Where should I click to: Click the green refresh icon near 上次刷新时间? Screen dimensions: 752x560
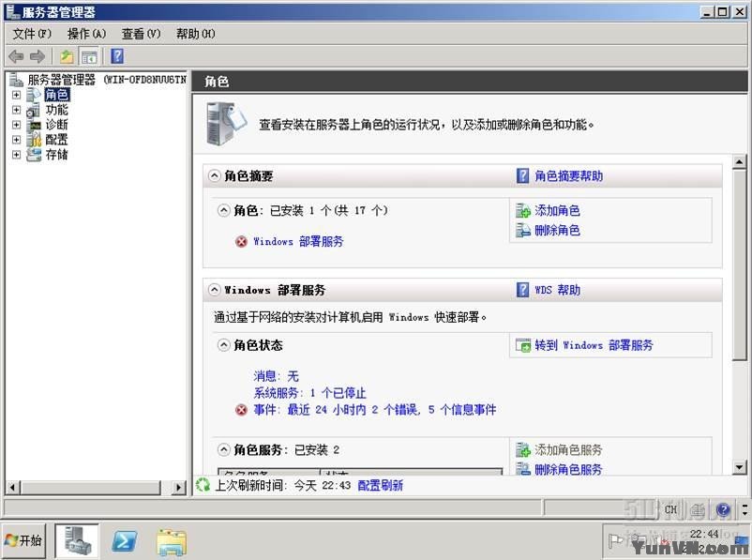203,485
